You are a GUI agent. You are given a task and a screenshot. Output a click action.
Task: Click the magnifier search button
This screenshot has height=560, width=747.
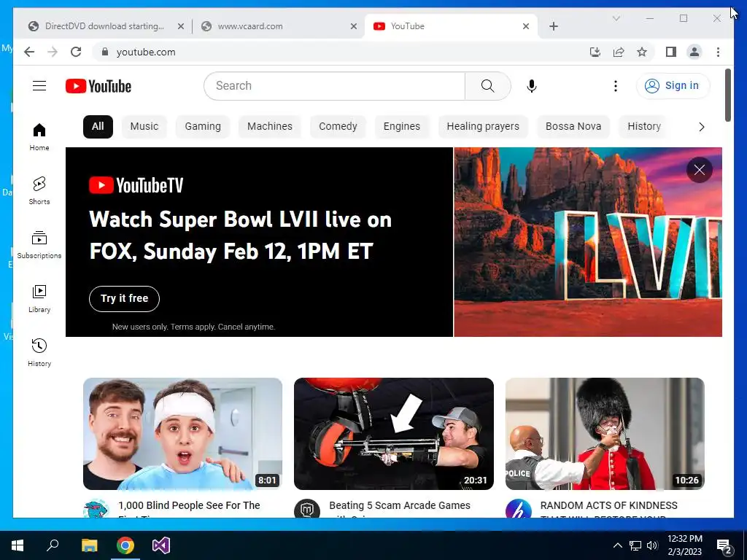pyautogui.click(x=487, y=86)
